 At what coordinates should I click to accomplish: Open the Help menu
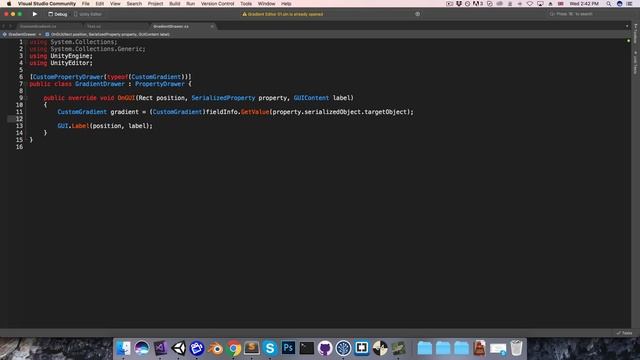(x=286, y=4)
